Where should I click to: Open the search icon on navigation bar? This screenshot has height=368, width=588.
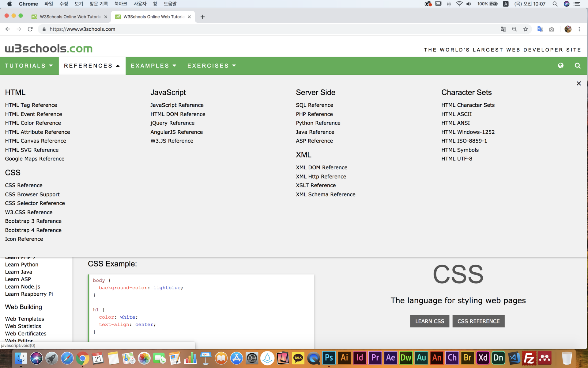578,66
